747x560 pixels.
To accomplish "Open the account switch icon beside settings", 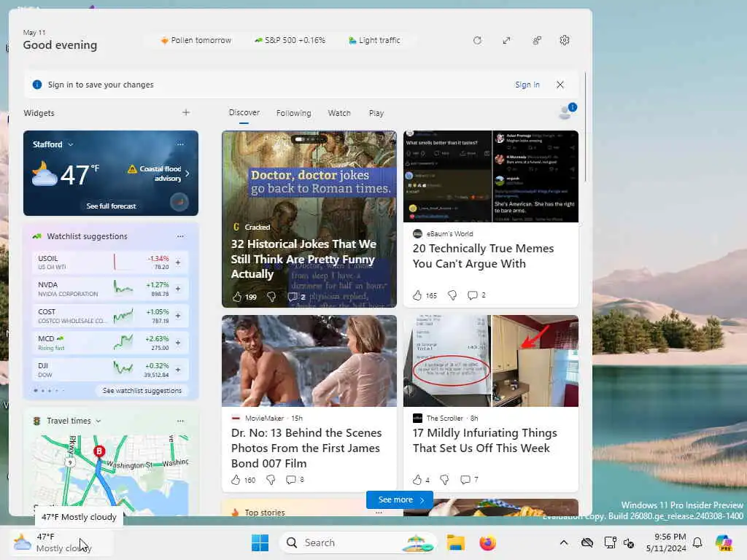I will [x=536, y=41].
